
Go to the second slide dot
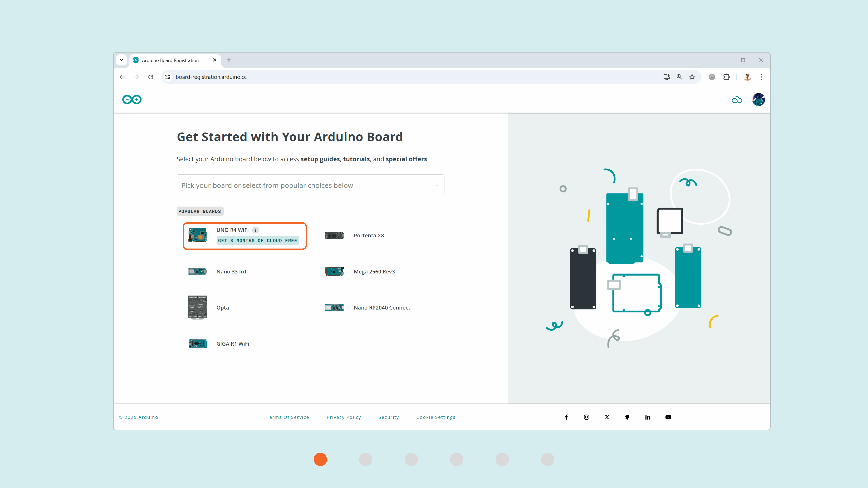(366, 459)
